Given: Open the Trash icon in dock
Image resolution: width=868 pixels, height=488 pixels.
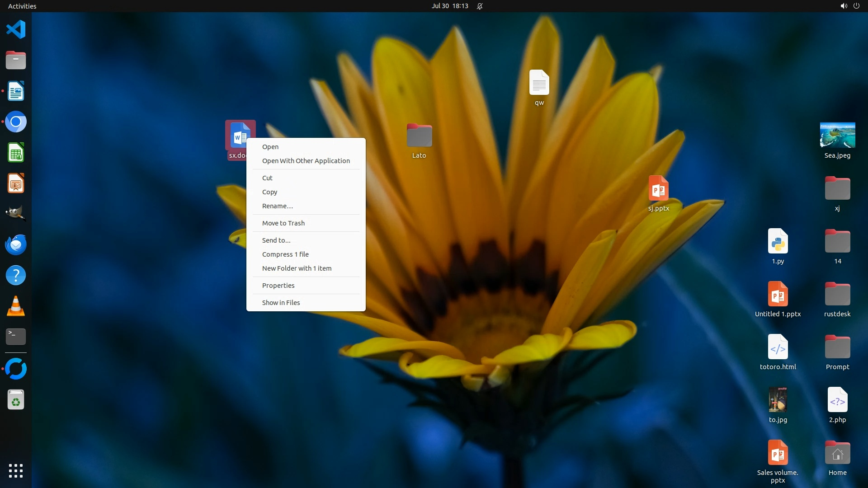Looking at the screenshot, I should pyautogui.click(x=16, y=400).
